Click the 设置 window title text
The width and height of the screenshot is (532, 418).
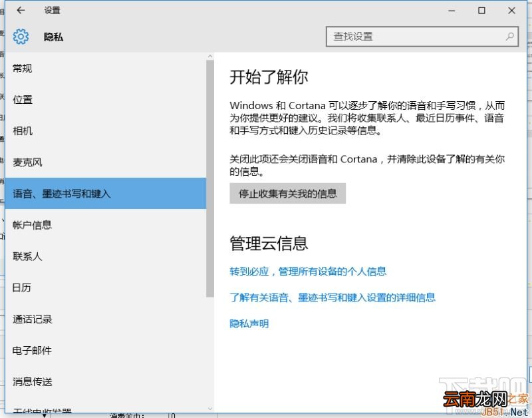52,11
